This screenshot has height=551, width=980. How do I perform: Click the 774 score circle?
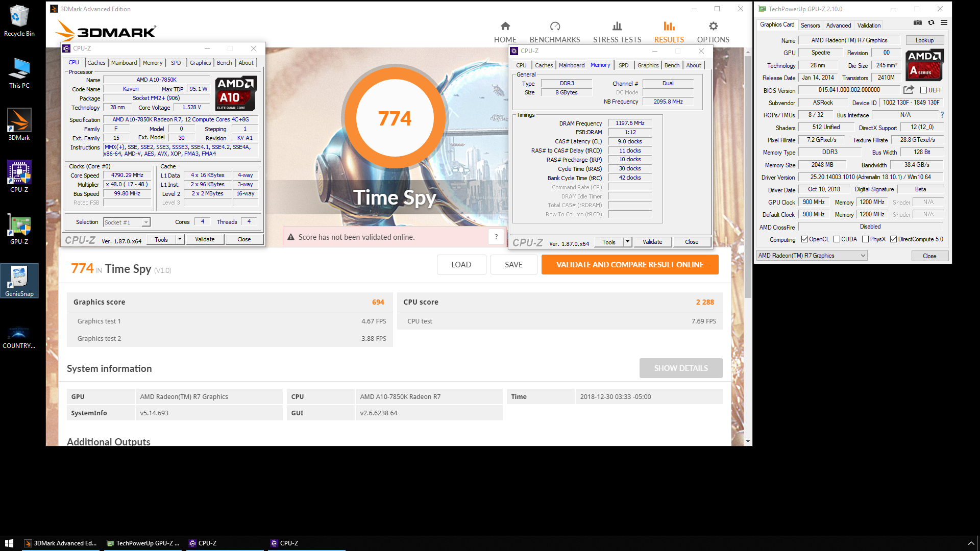click(395, 118)
